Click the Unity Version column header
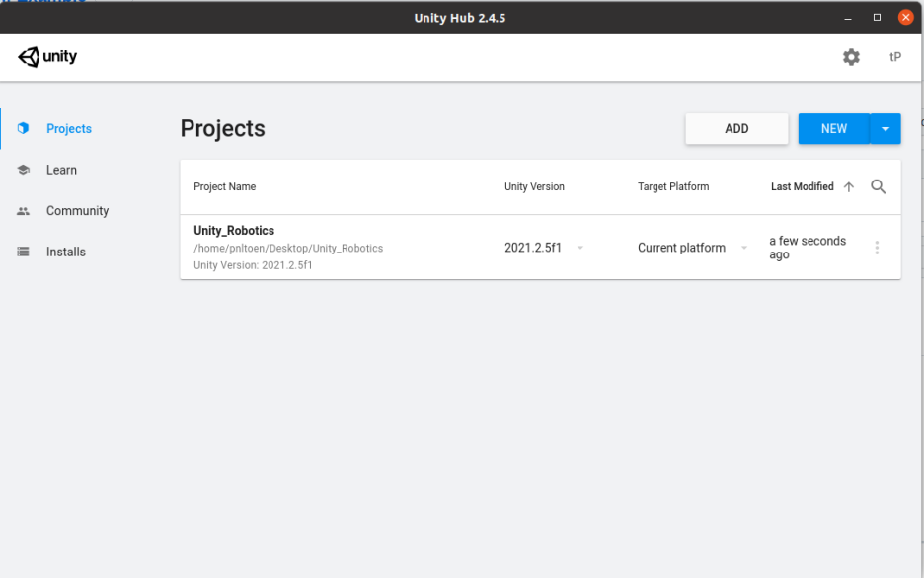Image resolution: width=924 pixels, height=578 pixels. point(534,186)
